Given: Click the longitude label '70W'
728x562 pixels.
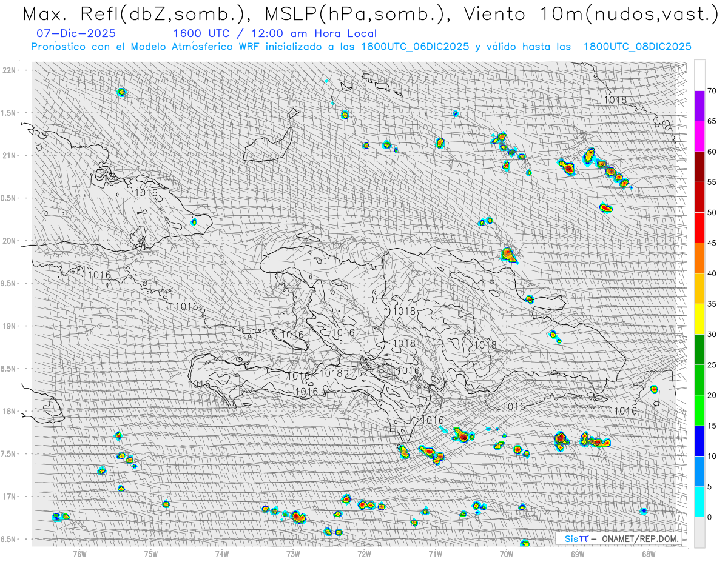Looking at the screenshot, I should tap(506, 553).
